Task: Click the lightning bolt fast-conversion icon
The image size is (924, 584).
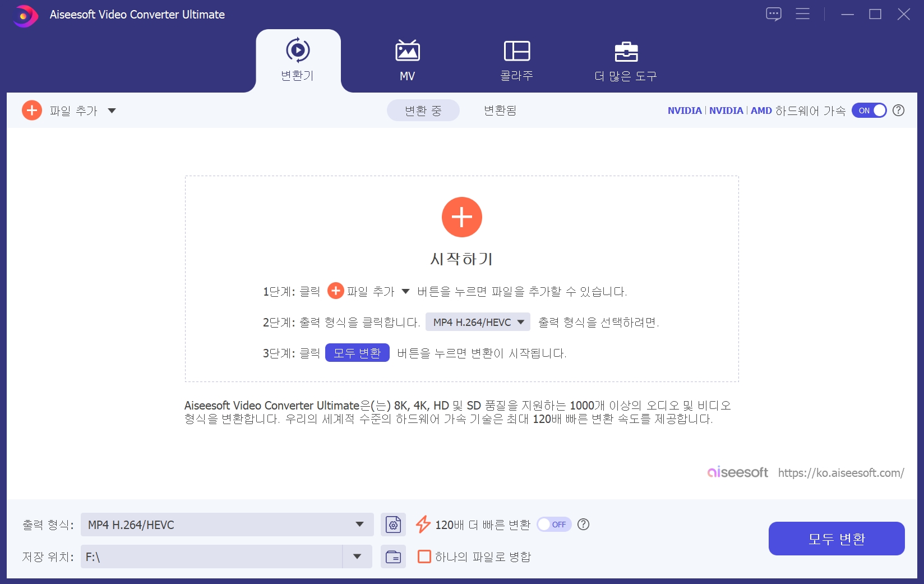Action: [423, 525]
